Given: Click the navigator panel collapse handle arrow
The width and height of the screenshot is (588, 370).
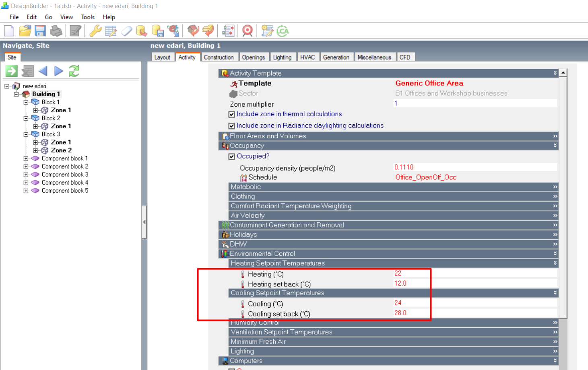Looking at the screenshot, I should point(144,222).
